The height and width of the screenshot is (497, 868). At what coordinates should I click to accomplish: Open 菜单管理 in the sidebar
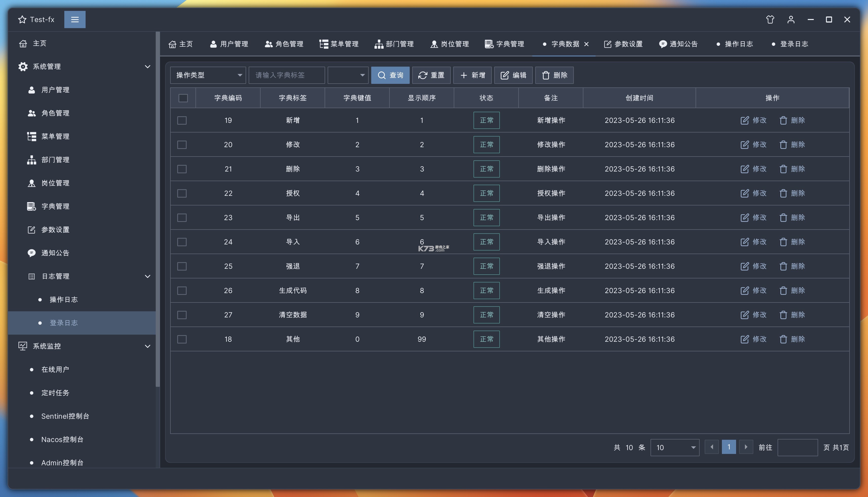(x=82, y=136)
